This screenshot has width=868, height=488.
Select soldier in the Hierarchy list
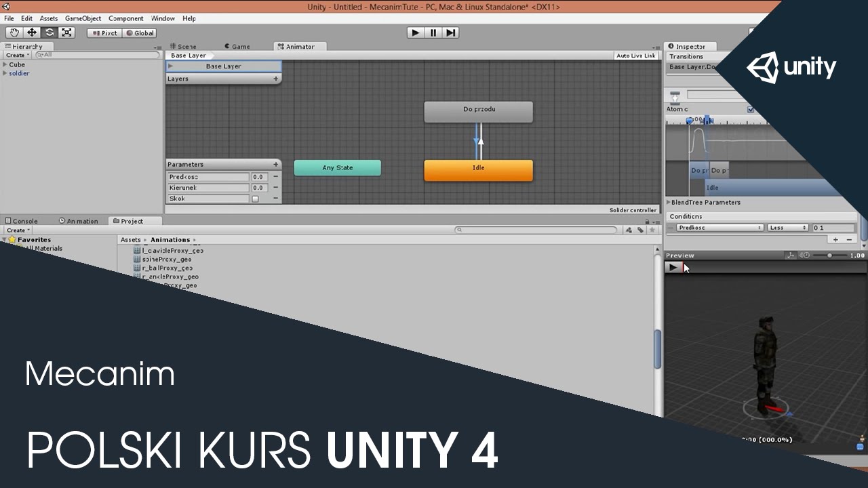click(x=19, y=73)
